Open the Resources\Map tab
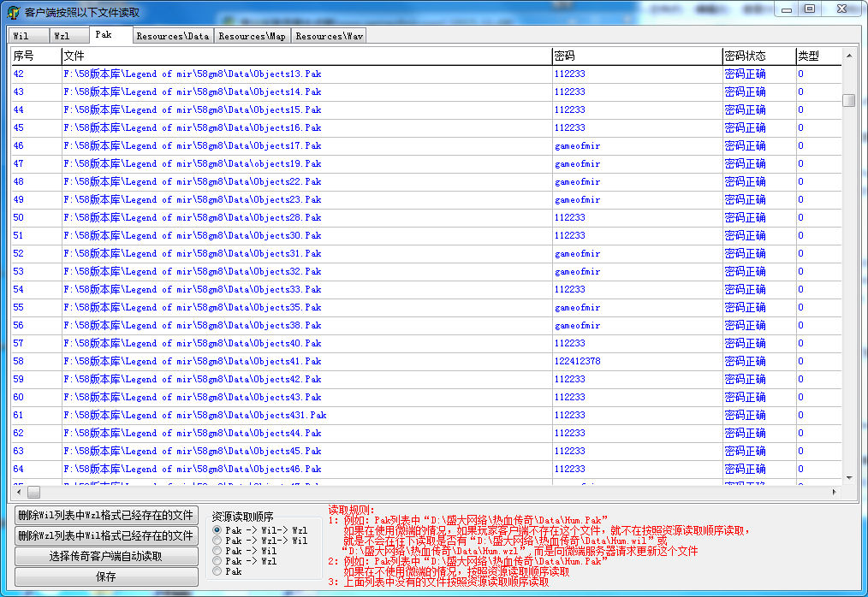The height and width of the screenshot is (597, 868). (252, 36)
